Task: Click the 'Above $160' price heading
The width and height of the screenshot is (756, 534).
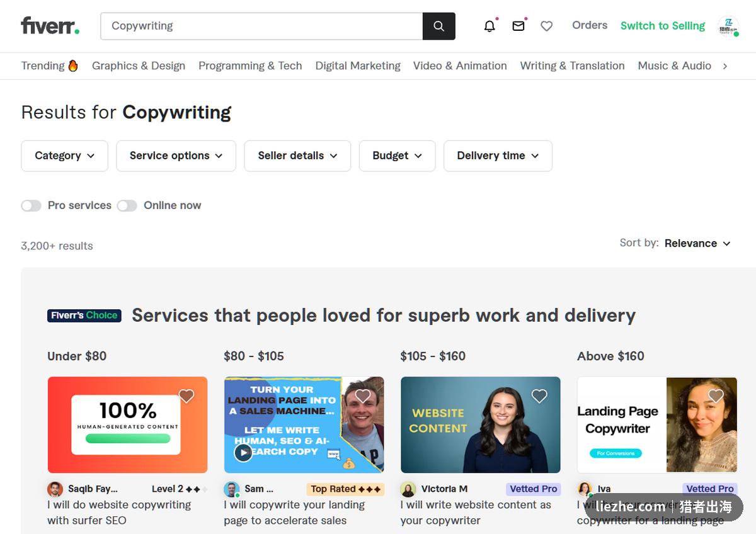Action: [610, 356]
